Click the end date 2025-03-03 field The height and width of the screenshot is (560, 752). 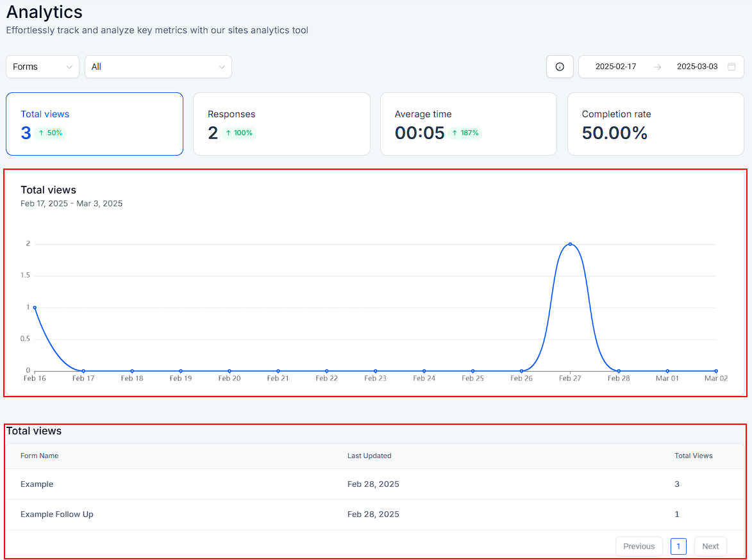[x=697, y=67]
